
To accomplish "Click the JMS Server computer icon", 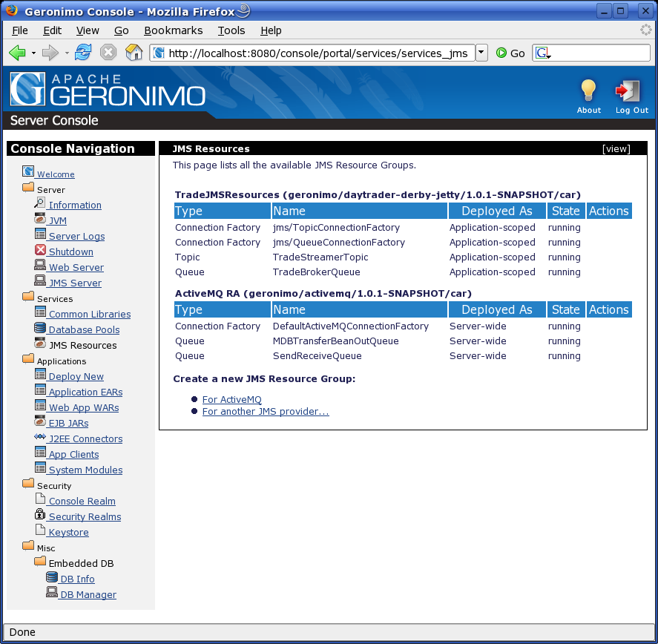I will (40, 280).
